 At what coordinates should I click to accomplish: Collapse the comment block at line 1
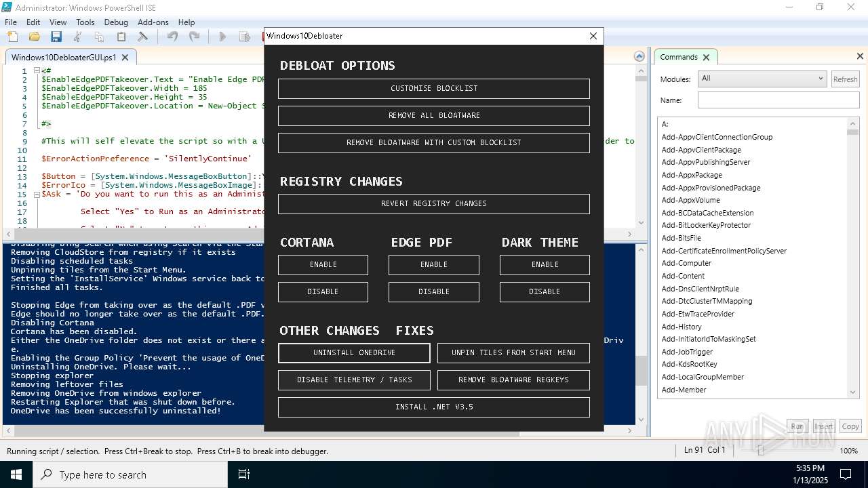pos(35,70)
